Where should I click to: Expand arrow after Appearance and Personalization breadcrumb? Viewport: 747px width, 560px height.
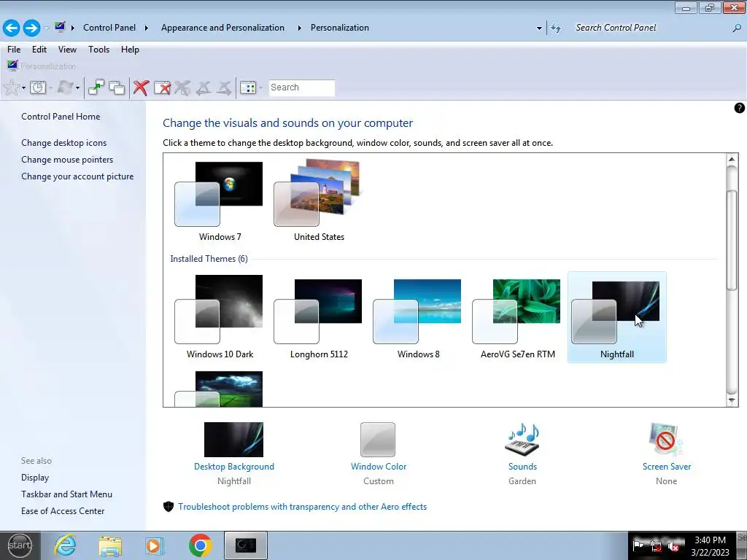tap(299, 28)
